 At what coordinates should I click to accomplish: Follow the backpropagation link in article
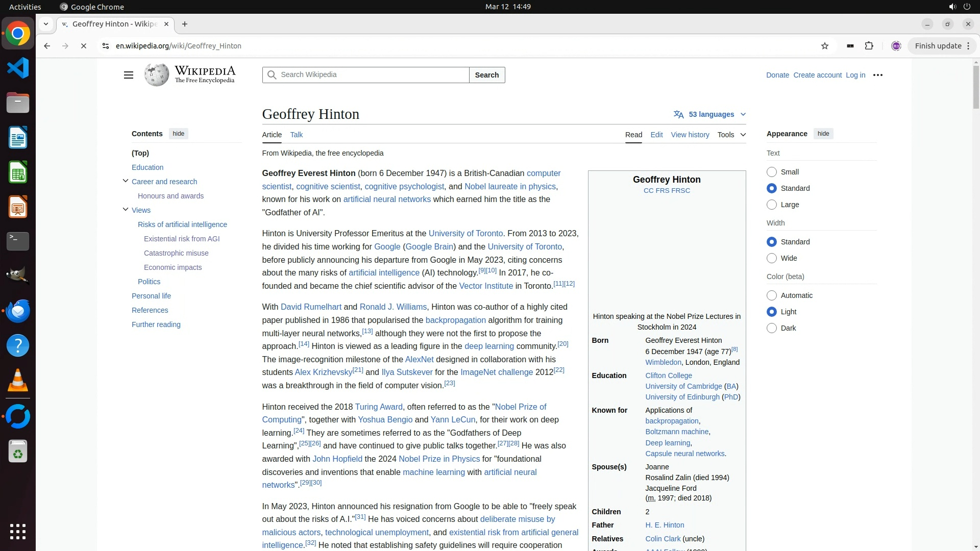455,320
